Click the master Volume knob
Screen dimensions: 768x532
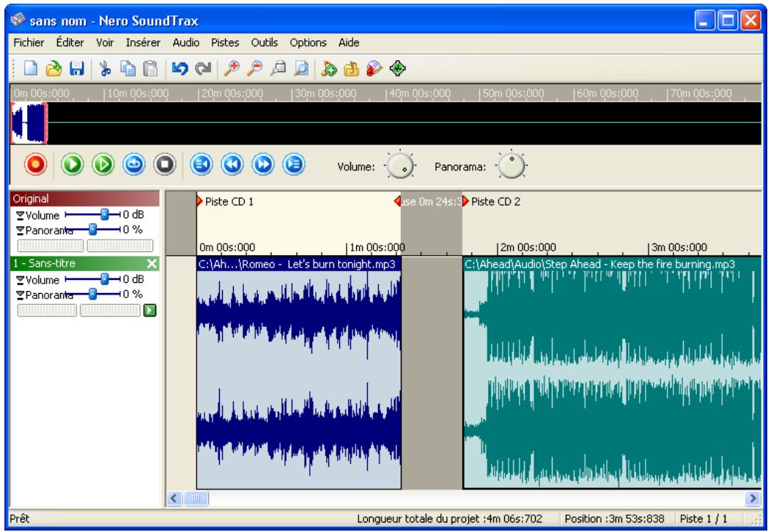point(400,166)
